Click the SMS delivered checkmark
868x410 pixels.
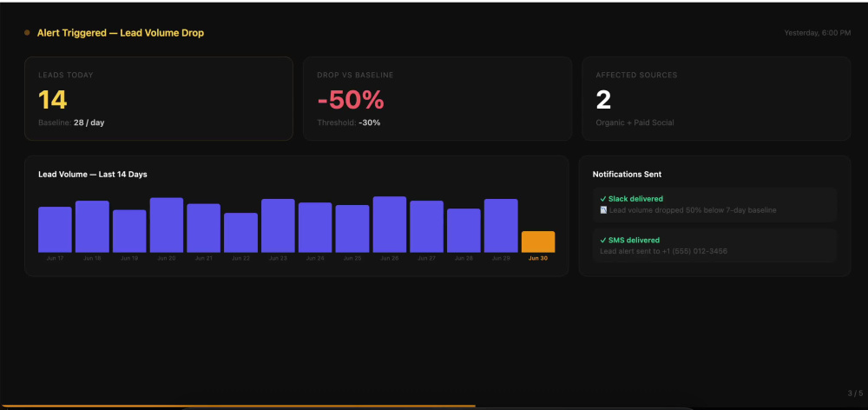[x=603, y=241]
